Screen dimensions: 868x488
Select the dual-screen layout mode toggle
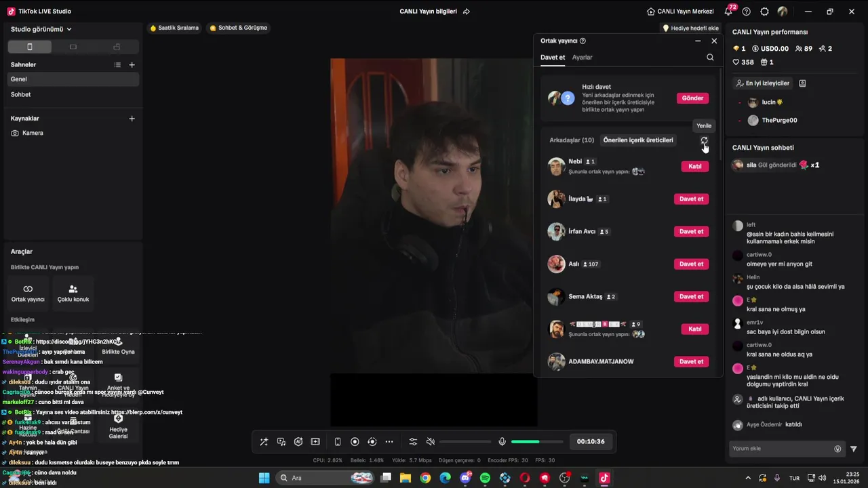(x=117, y=47)
